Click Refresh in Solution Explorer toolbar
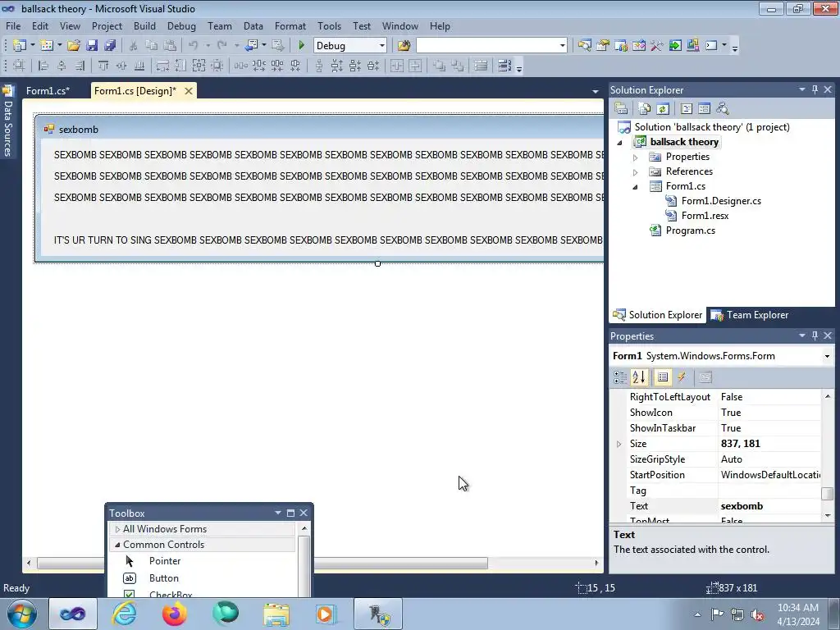This screenshot has width=840, height=630. [663, 109]
